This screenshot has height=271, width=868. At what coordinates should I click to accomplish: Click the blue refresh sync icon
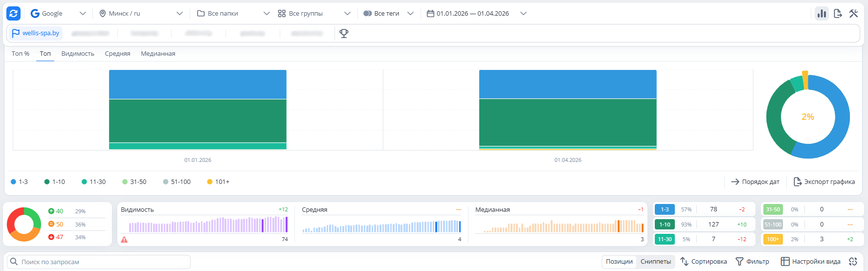[13, 14]
